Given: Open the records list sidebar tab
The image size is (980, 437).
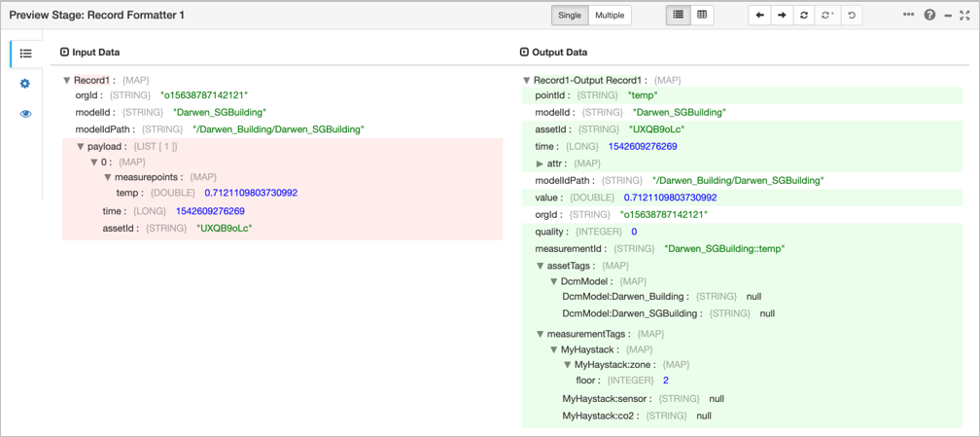Looking at the screenshot, I should [25, 54].
